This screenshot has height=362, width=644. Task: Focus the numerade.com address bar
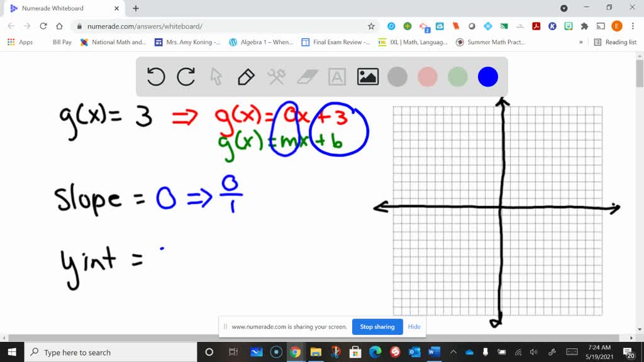(x=222, y=26)
